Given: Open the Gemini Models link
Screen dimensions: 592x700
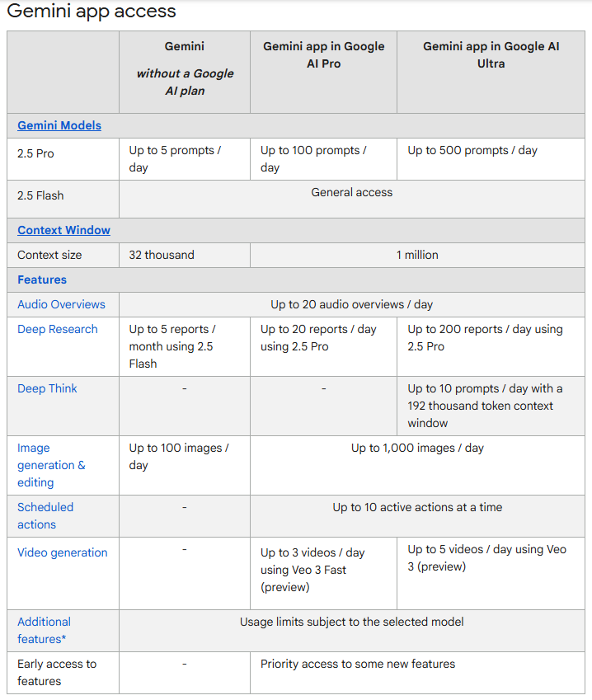Looking at the screenshot, I should (x=59, y=125).
